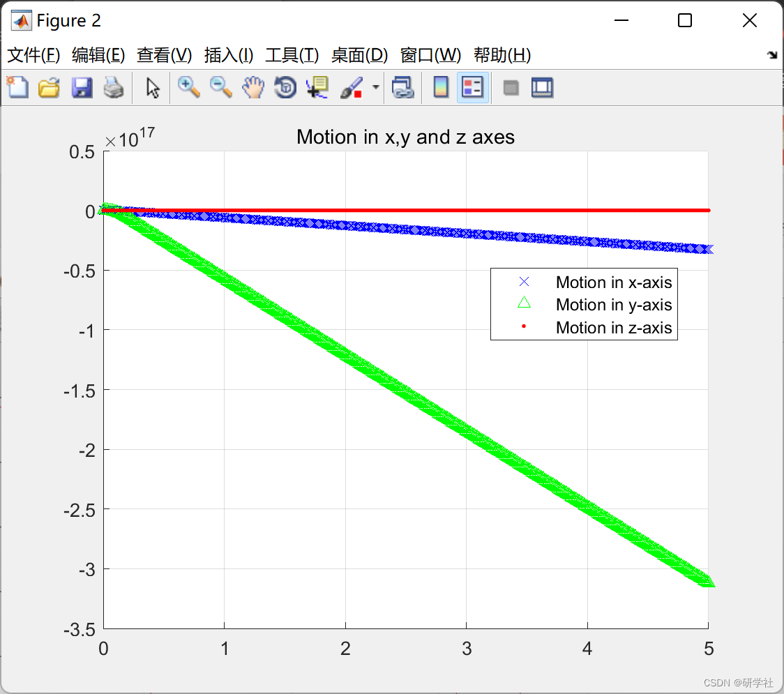Open the 文件(F) menu
784x694 pixels.
coord(33,55)
